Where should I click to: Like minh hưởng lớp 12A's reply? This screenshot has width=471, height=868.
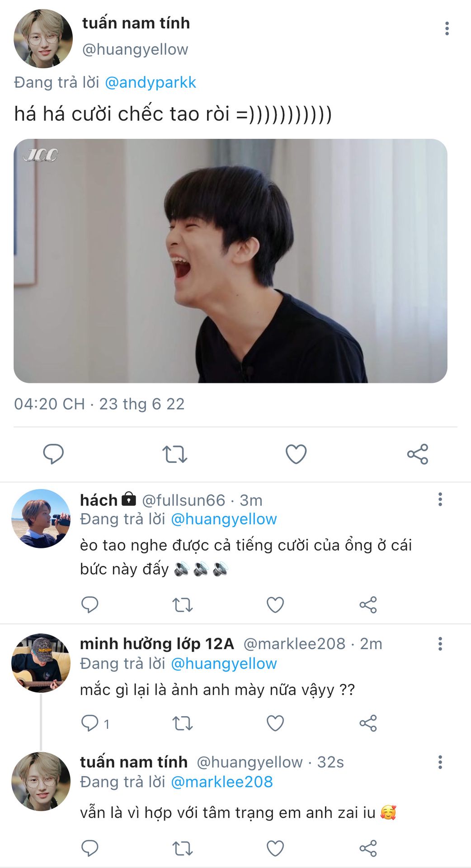tap(275, 723)
